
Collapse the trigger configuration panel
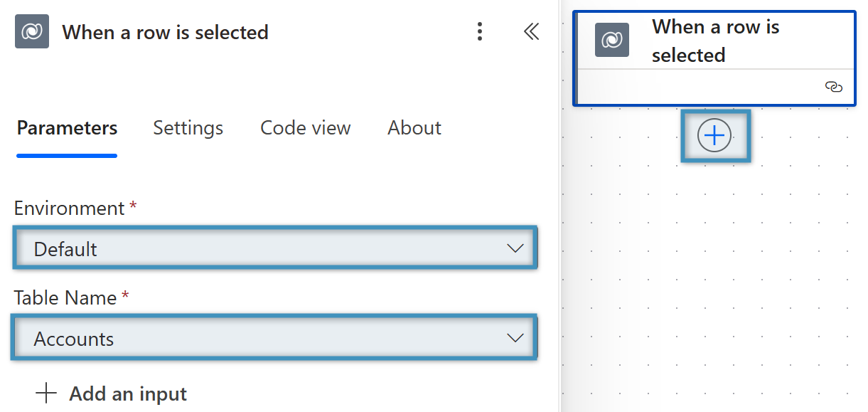(531, 31)
